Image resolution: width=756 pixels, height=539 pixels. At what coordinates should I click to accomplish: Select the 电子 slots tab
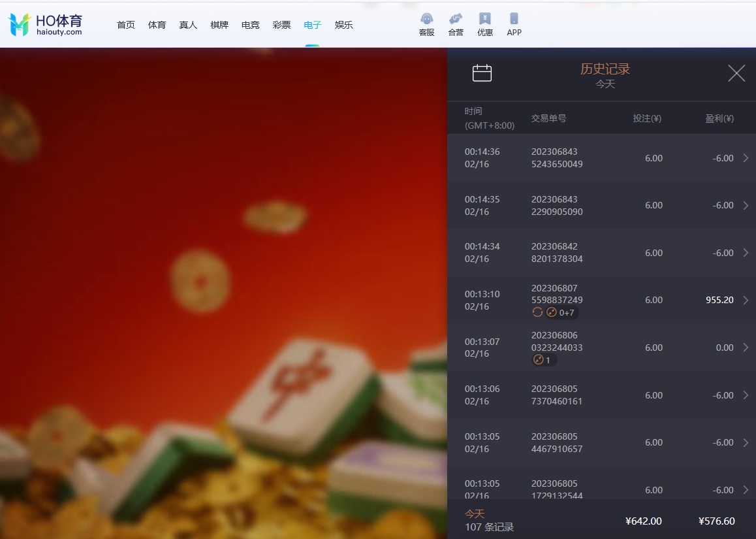(x=312, y=25)
